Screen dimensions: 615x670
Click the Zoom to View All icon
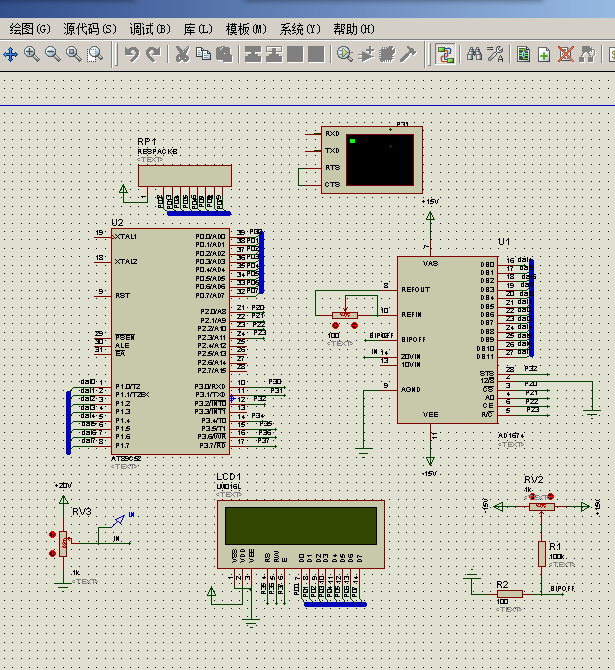point(74,54)
